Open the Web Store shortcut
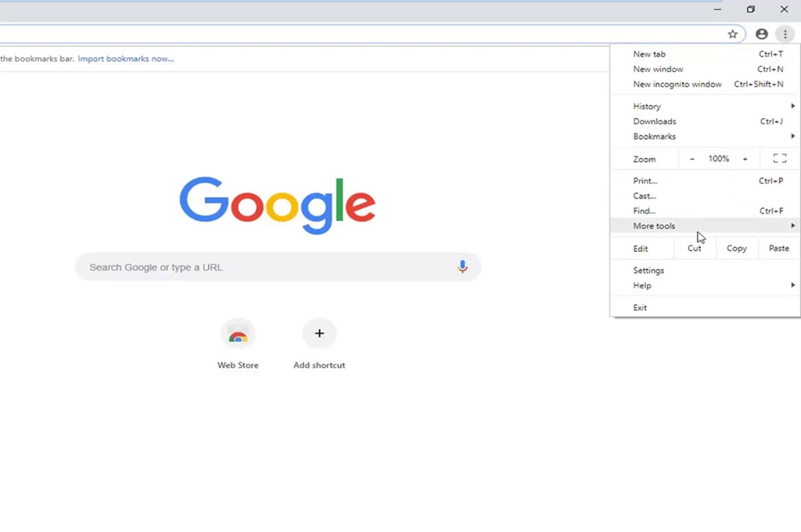Image resolution: width=801 pixels, height=532 pixels. click(238, 335)
